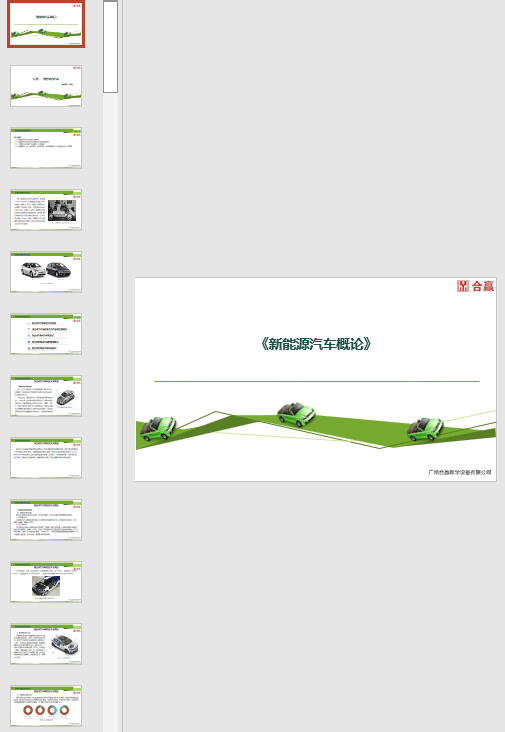Click the rightmost green car image
Image resolution: width=505 pixels, height=732 pixels.
click(425, 429)
